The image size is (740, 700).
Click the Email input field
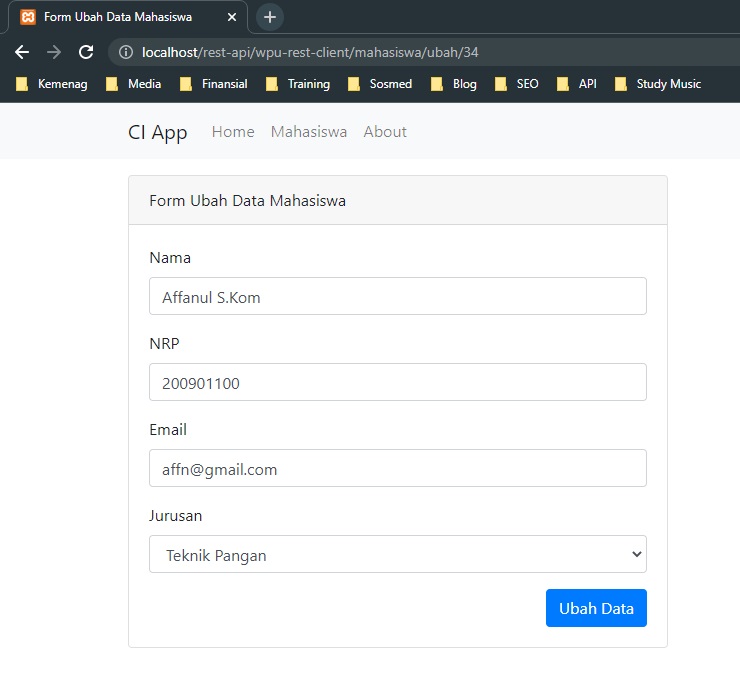(398, 468)
